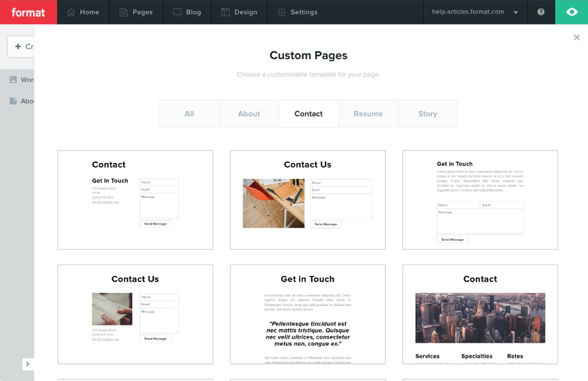Pick the Contact Us template with orange chair photo
Image resolution: width=588 pixels, height=381 pixels.
click(307, 199)
